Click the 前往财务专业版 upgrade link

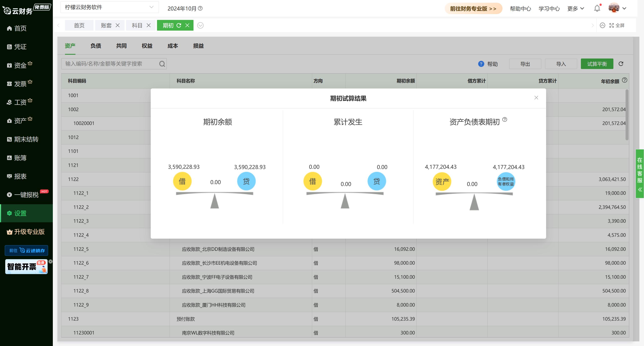pyautogui.click(x=473, y=8)
